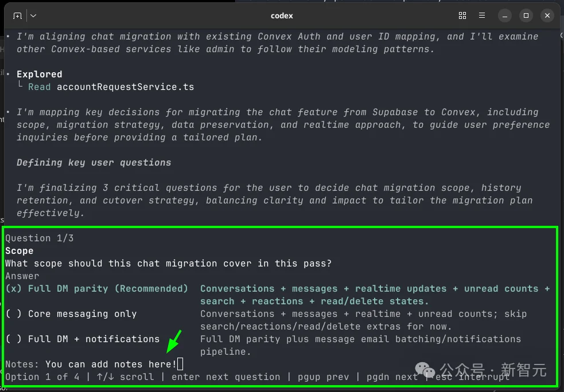Open a new terminal tab
Screen dimensions: 564x392
(17, 15)
